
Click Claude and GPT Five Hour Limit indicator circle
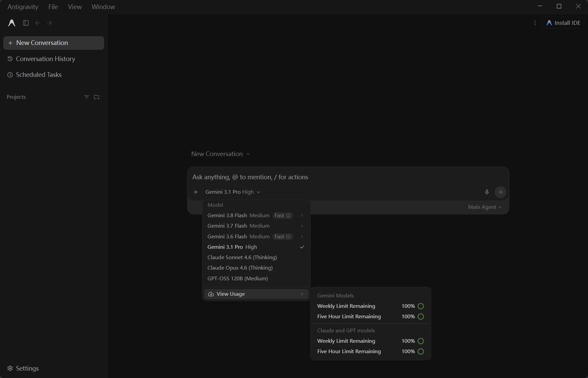pyautogui.click(x=420, y=352)
